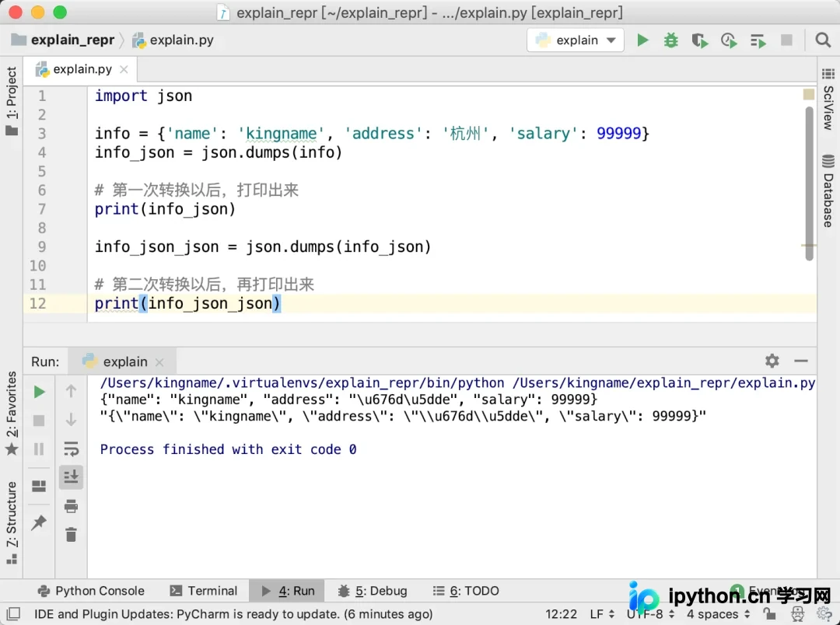Click explain.py in the breadcrumb
This screenshot has height=625, width=840.
pos(173,40)
